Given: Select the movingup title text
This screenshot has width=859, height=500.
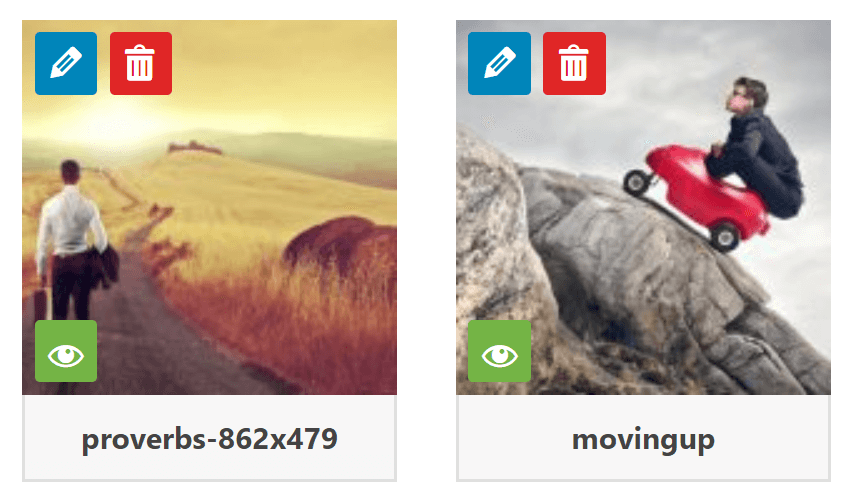Looking at the screenshot, I should click(x=643, y=440).
